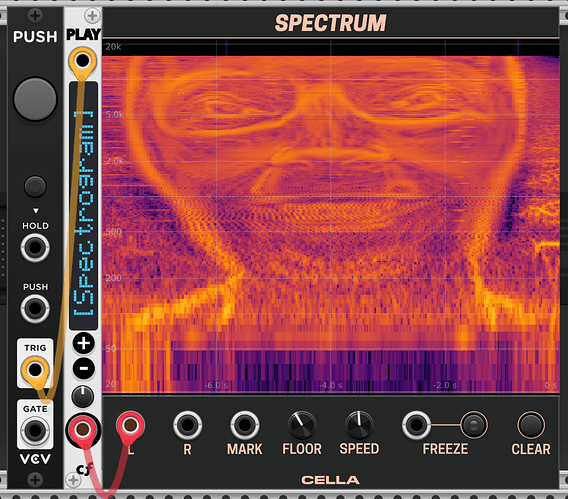The height and width of the screenshot is (499, 568).
Task: Click the large gray PUSH button
Action: [x=35, y=99]
